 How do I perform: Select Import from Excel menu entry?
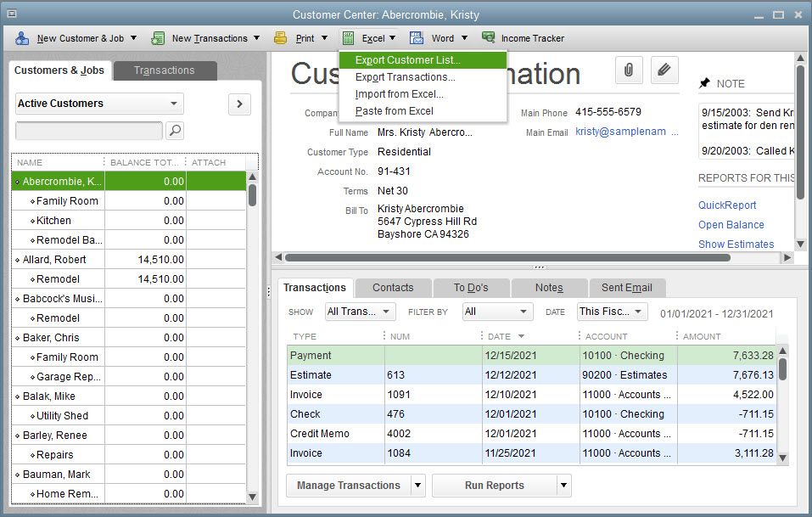[399, 94]
